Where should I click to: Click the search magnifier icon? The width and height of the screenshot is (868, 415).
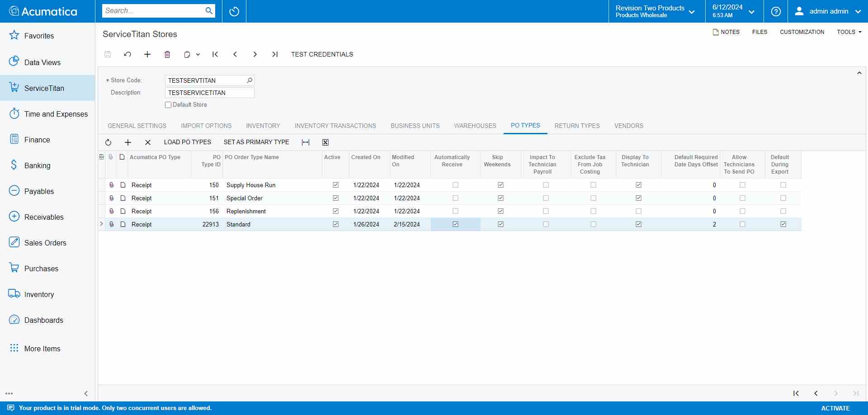[209, 11]
